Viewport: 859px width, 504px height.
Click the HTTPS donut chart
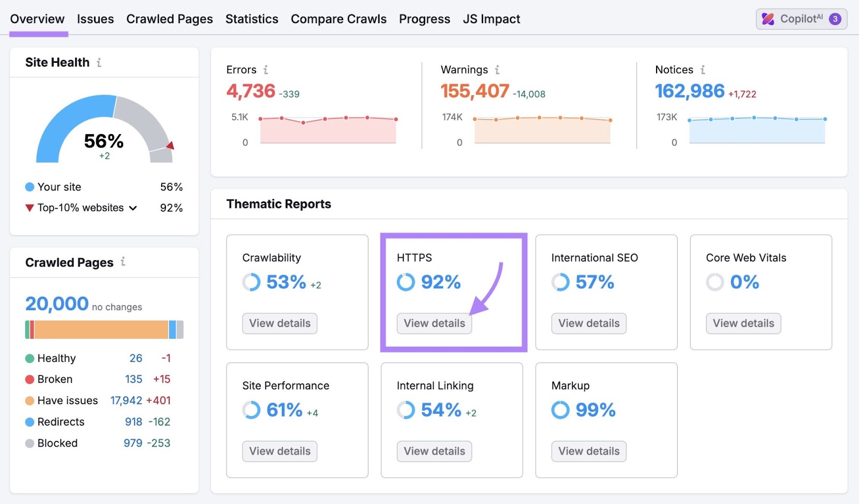[405, 281]
